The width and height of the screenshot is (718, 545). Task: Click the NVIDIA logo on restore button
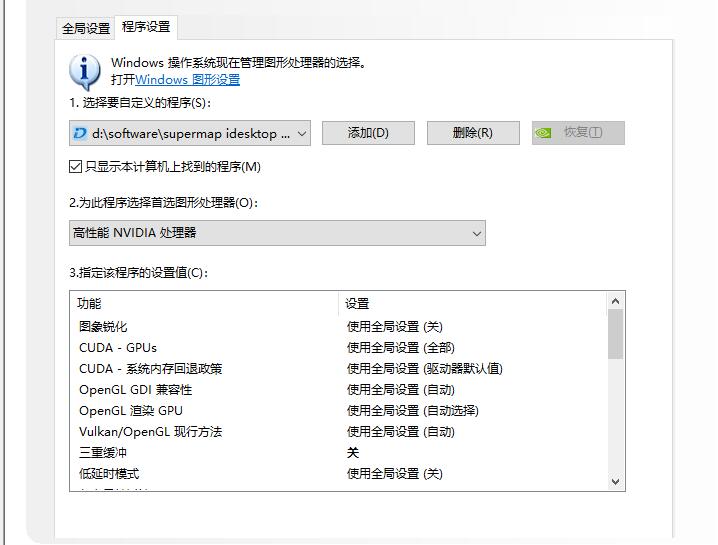pyautogui.click(x=544, y=133)
